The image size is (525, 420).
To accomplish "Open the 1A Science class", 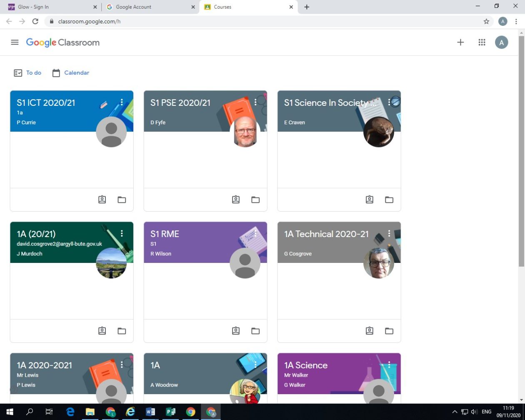I will [x=306, y=365].
